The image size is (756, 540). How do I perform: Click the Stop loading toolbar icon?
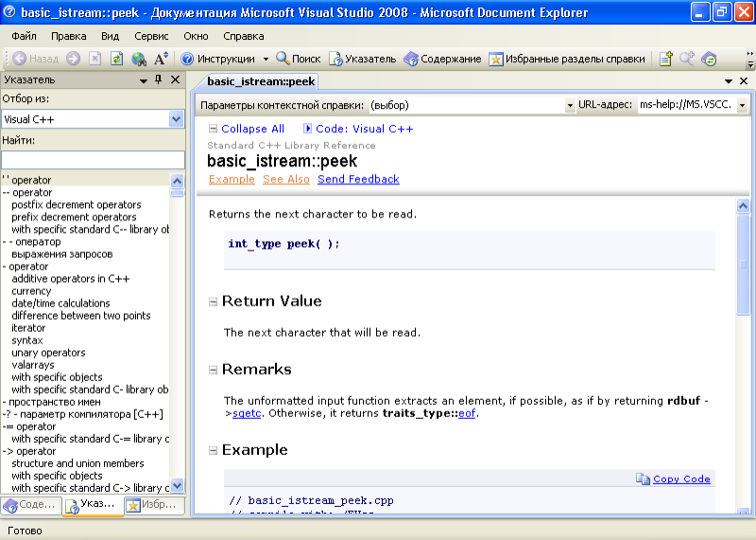click(x=95, y=59)
